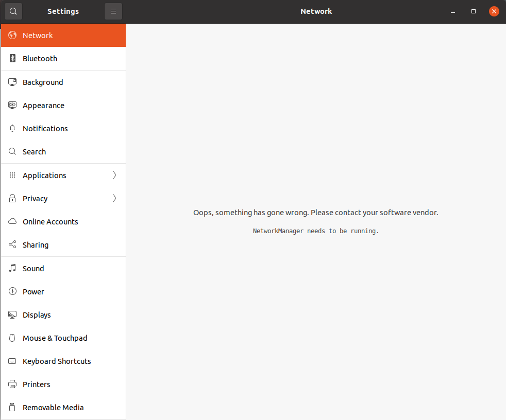Click the Appearance icon in sidebar
506x420 pixels.
(x=12, y=106)
